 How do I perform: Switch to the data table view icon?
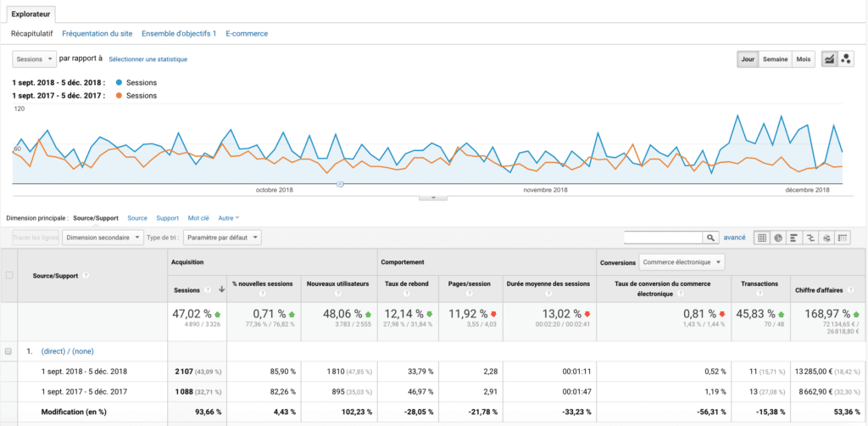(x=762, y=238)
